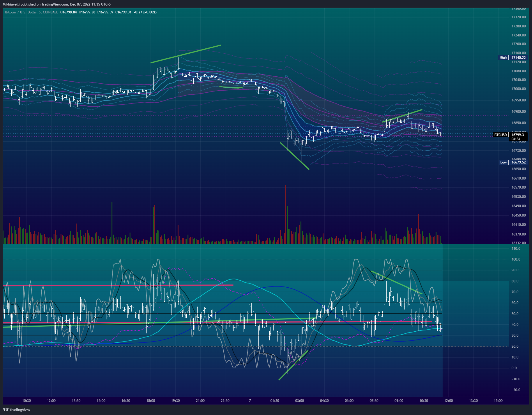Click the 90.0 oscillator scale label
This screenshot has width=532, height=415.
[515, 270]
